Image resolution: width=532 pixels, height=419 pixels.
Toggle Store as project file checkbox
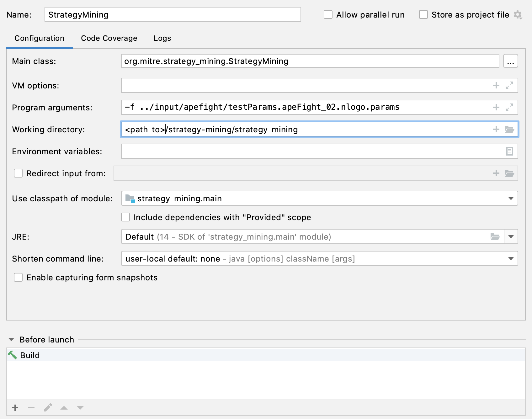coord(423,15)
